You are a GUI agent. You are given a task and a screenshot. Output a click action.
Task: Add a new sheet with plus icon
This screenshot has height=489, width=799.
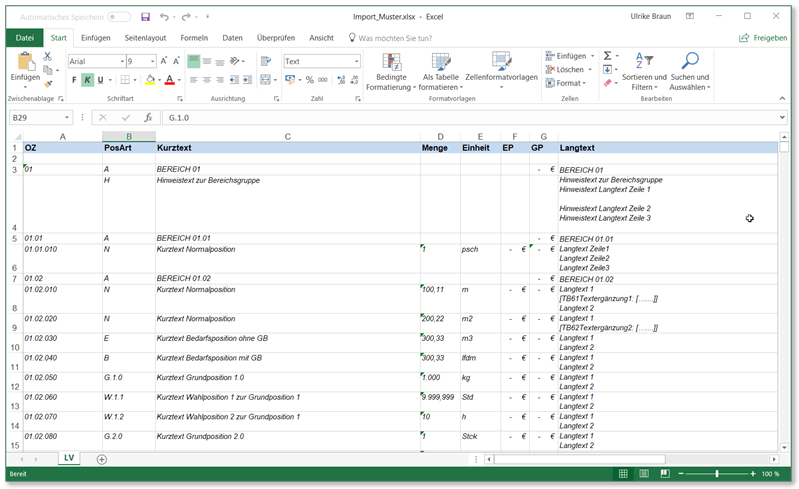[101, 459]
